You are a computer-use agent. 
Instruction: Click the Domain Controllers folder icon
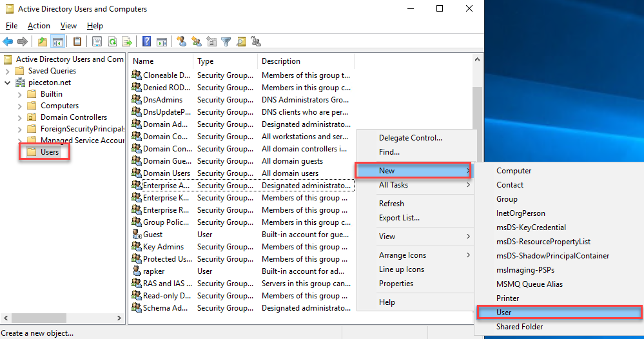(x=32, y=117)
